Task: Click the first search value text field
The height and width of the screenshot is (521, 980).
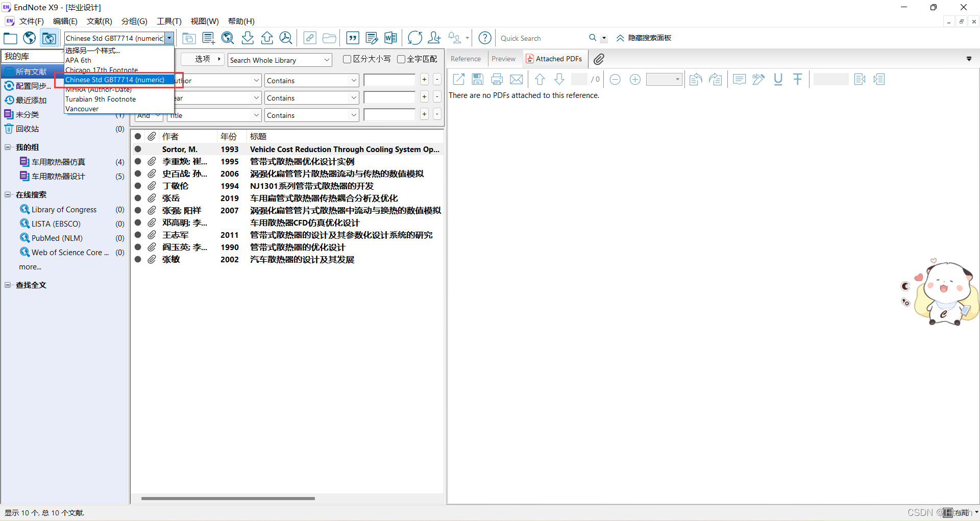Action: [389, 80]
